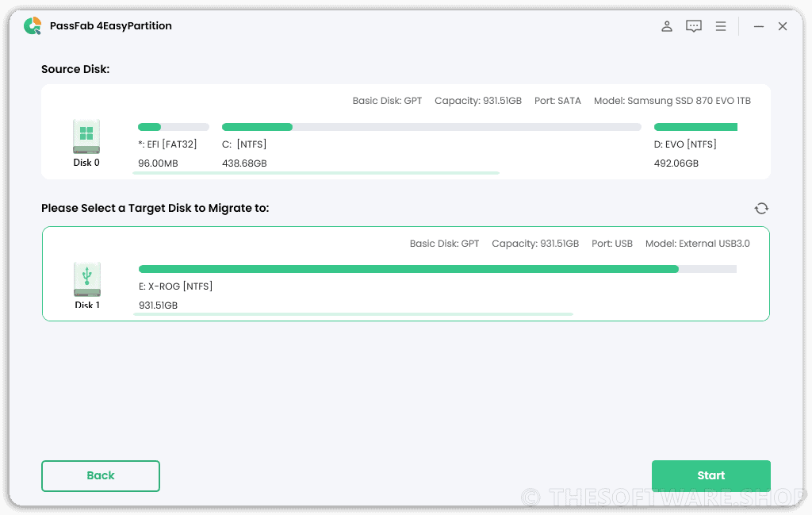The image size is (812, 515).
Task: Click the '492.06GB' size value
Action: (676, 163)
